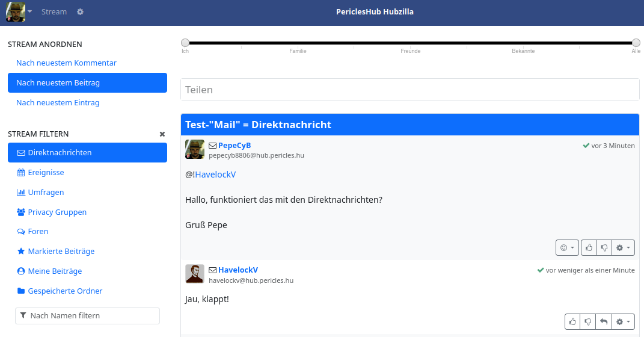Click the user icon beside Meine Beiträge
Image resolution: width=644 pixels, height=337 pixels.
(x=21, y=271)
